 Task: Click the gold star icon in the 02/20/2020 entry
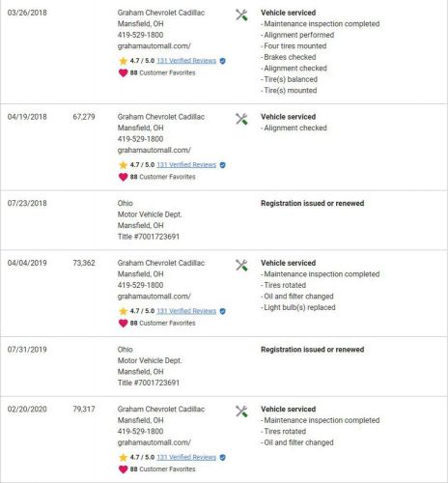click(x=123, y=457)
